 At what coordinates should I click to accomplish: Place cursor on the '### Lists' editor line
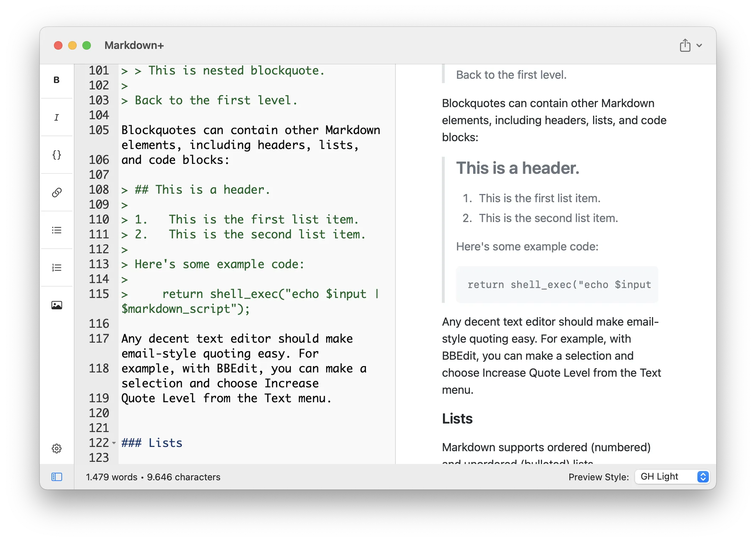tap(152, 443)
